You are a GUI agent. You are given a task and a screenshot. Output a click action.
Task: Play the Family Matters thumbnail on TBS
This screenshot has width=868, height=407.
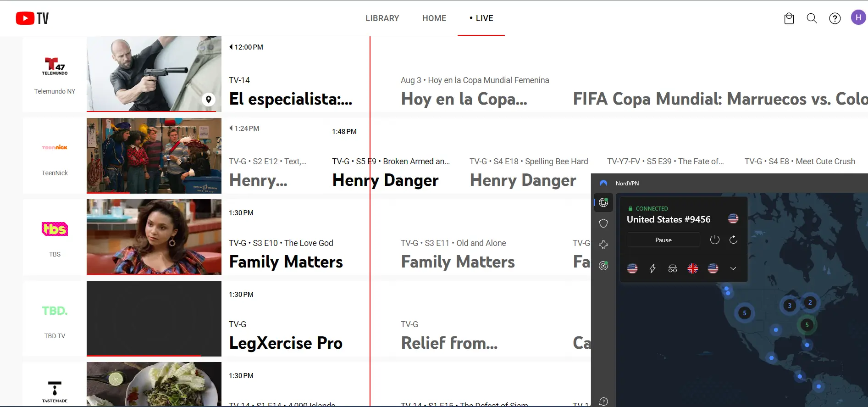click(154, 237)
